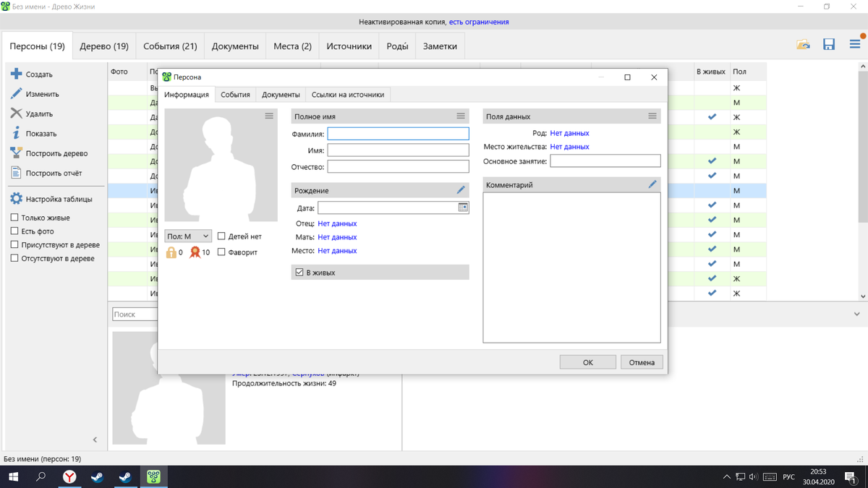This screenshot has width=868, height=488.
Task: Click the birth Дата input field
Action: tap(388, 207)
